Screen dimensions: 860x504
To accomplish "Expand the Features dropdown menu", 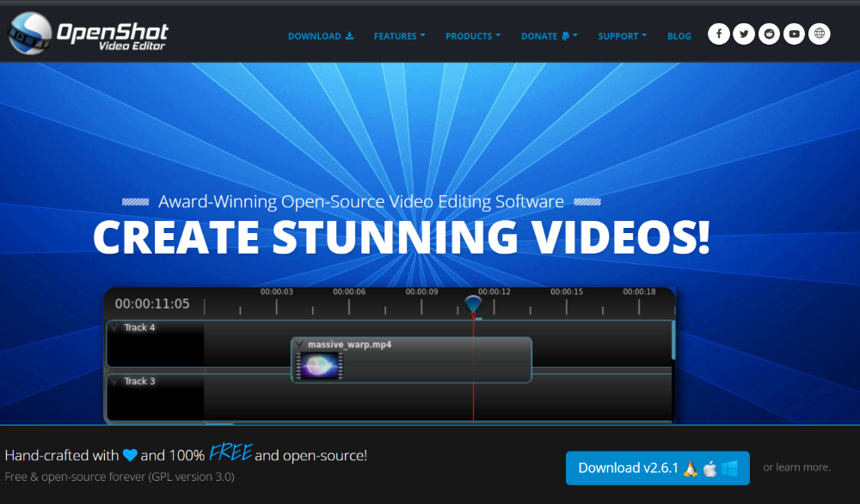I will tap(400, 36).
